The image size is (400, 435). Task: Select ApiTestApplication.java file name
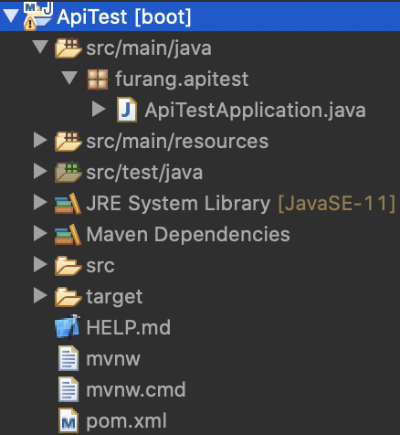(x=255, y=110)
